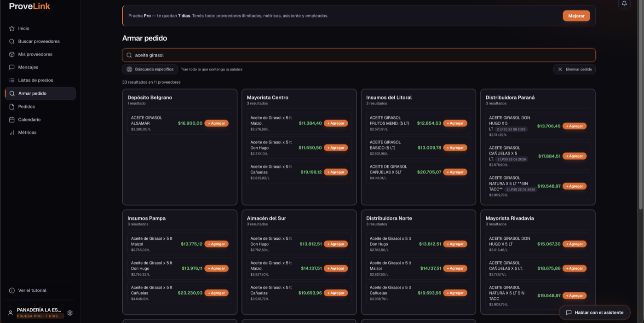Add Mayorista Centro Don Hugo oil at $11.550,50
The image size is (644, 323).
coord(336,148)
